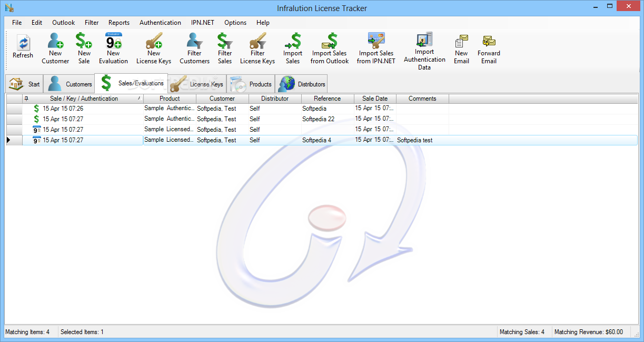Viewport: 644px width, 342px height.
Task: Open the File menu
Action: [x=17, y=23]
